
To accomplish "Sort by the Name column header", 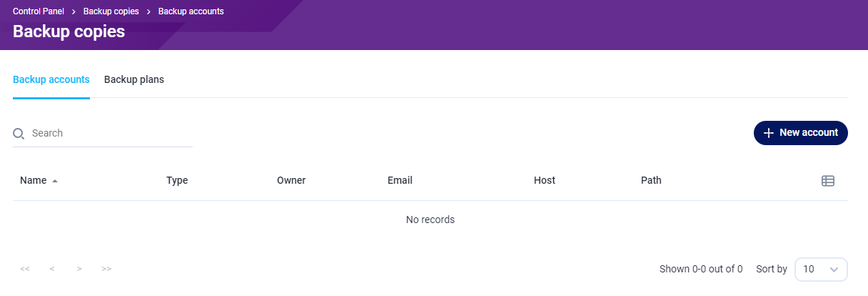I will [x=33, y=180].
